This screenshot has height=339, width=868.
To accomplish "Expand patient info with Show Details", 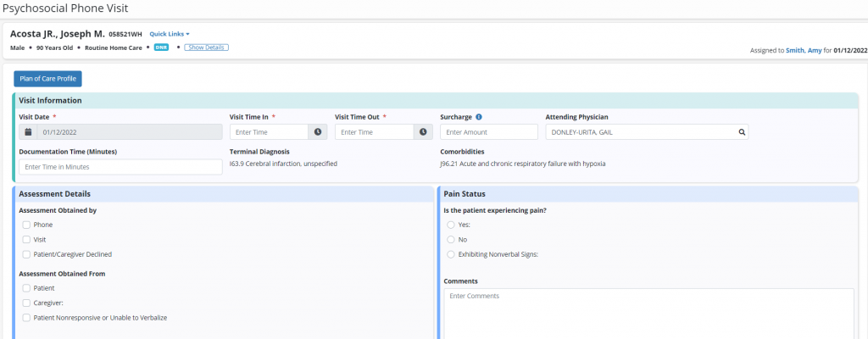I will pos(206,47).
